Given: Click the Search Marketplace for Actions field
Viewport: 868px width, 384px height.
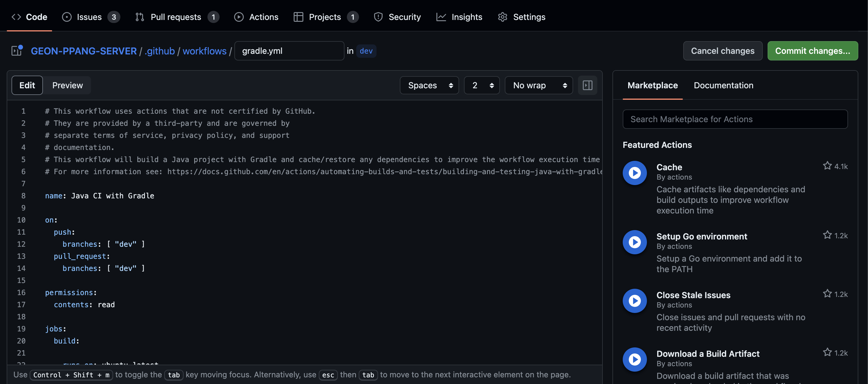Looking at the screenshot, I should pos(735,119).
